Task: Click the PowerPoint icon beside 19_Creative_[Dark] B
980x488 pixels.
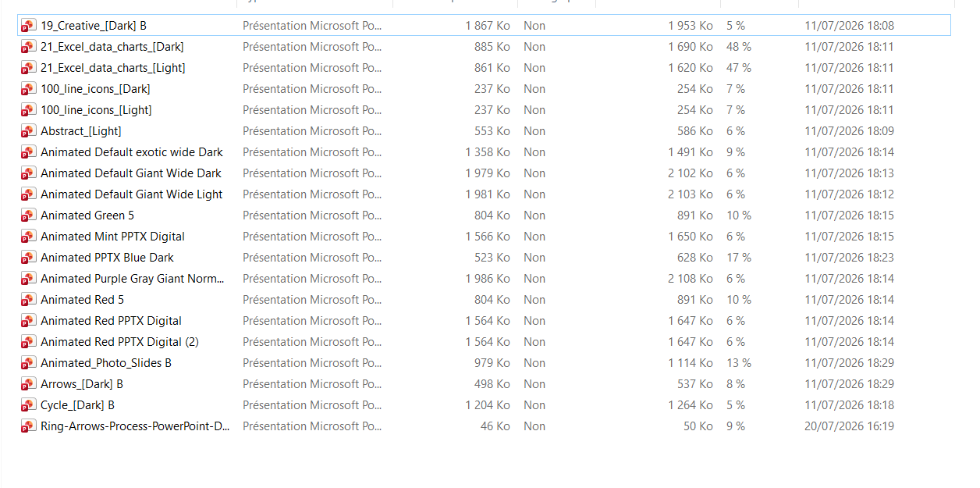Action: (x=29, y=26)
